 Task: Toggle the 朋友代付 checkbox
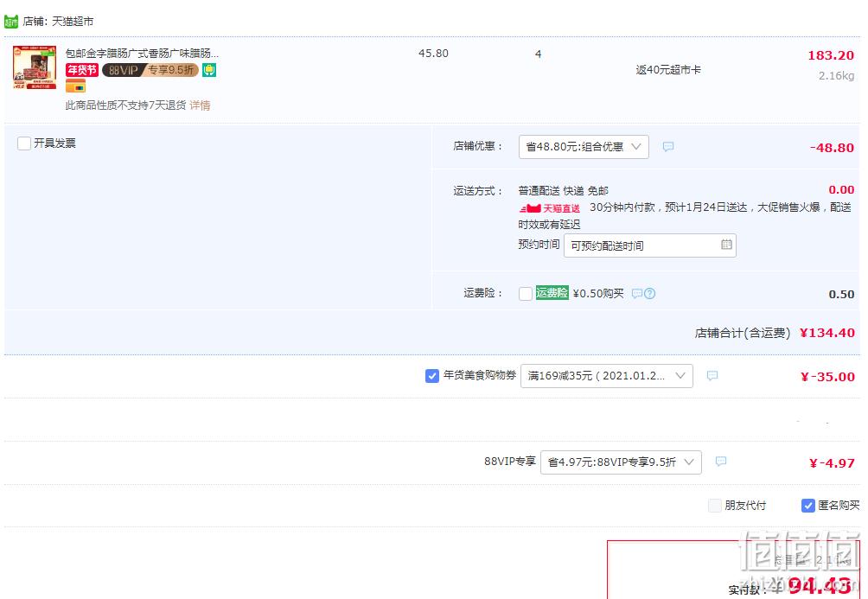coord(715,506)
